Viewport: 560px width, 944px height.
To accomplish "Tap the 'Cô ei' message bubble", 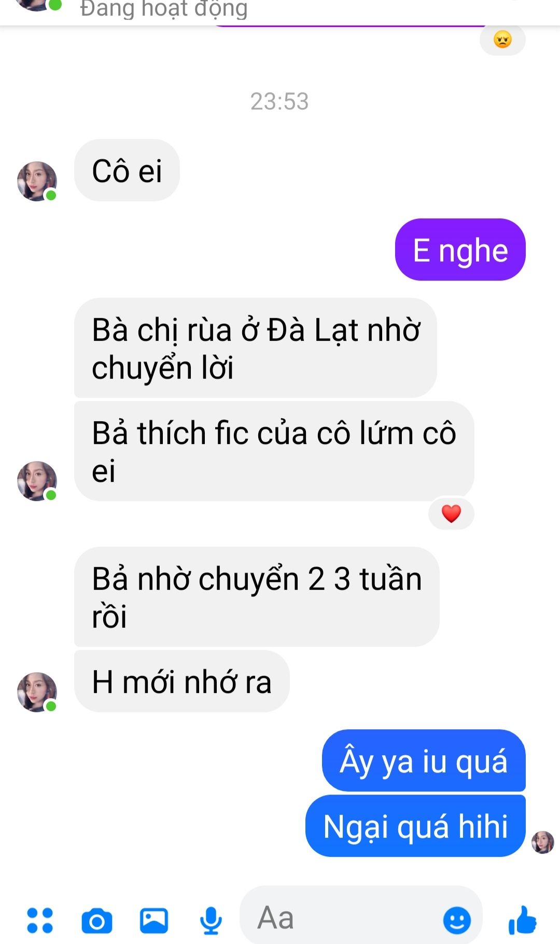I will click(127, 170).
